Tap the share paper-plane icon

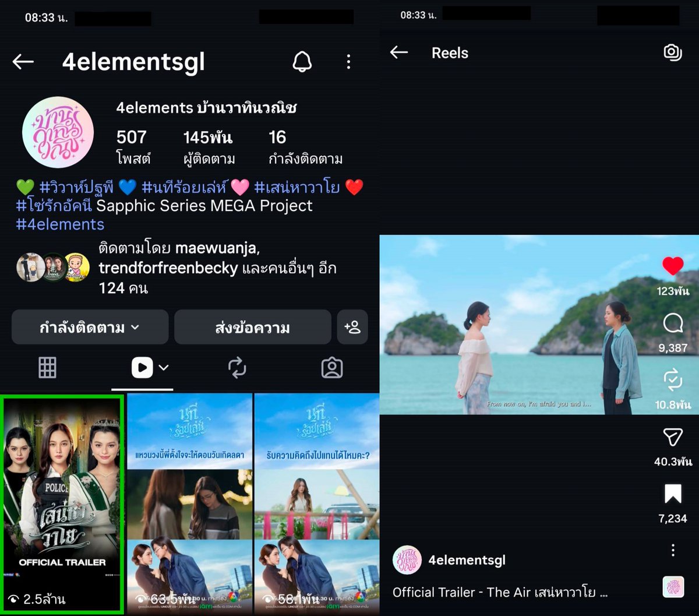pyautogui.click(x=673, y=437)
